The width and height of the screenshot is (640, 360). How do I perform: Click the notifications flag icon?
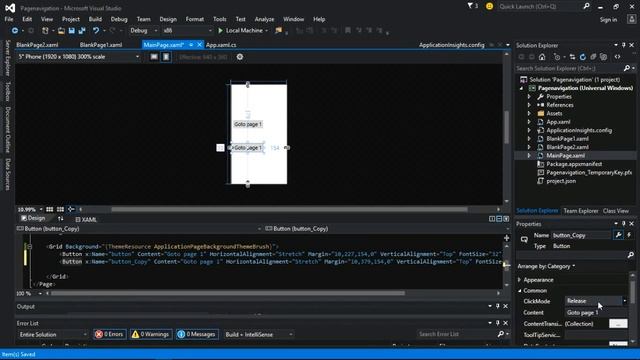[470, 6]
